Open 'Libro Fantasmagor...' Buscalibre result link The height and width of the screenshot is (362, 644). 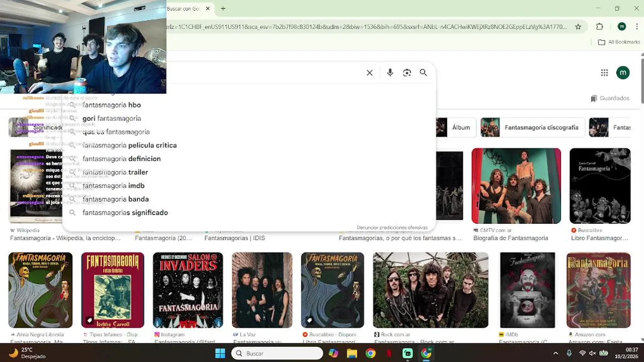point(600,238)
